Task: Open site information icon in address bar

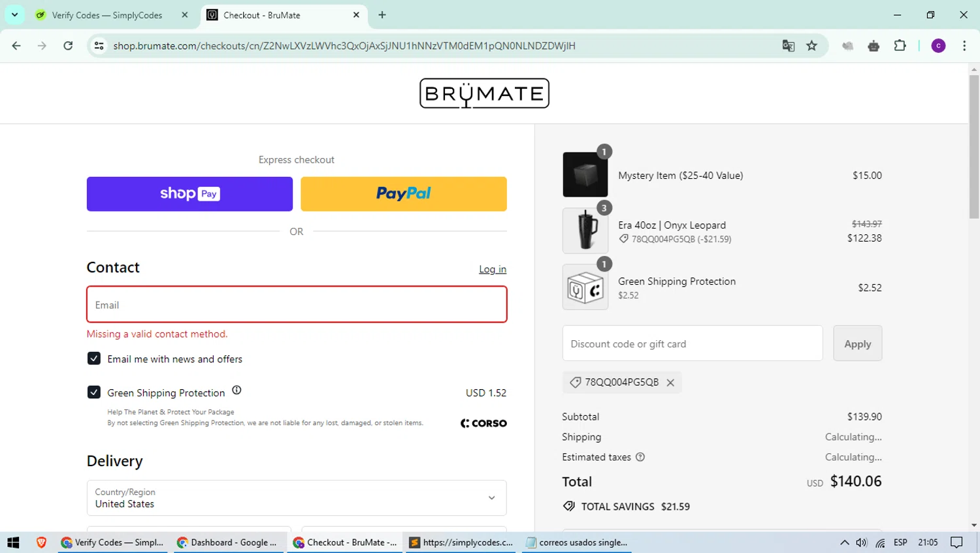Action: pyautogui.click(x=99, y=46)
